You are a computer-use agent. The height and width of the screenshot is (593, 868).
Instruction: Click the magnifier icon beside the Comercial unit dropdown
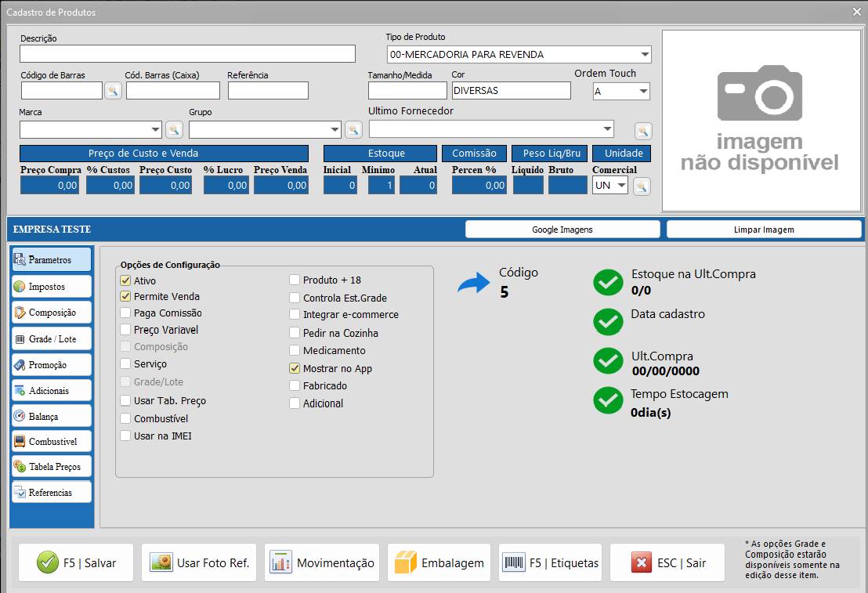coord(642,186)
